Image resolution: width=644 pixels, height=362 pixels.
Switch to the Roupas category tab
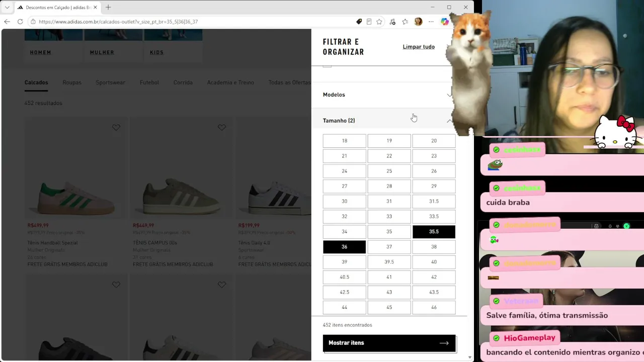point(72,82)
